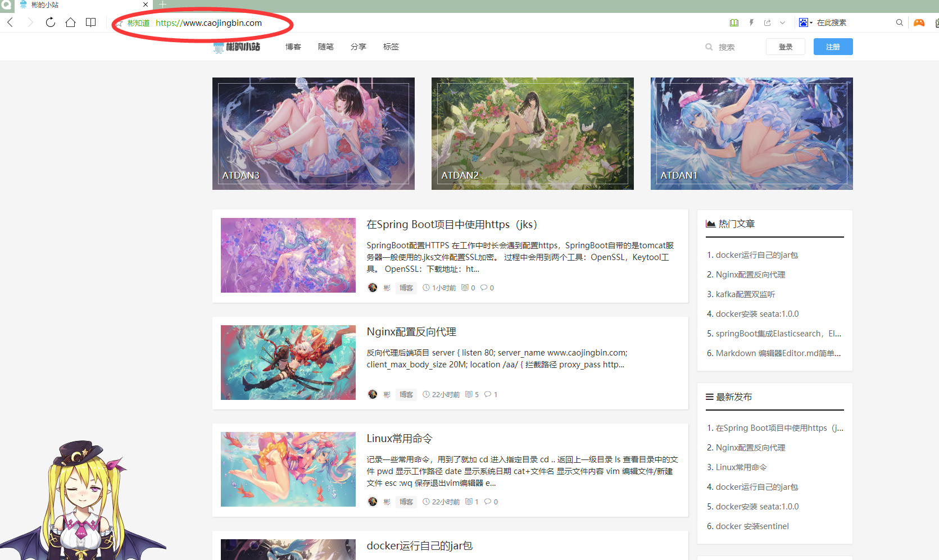Open the browser home page icon

click(70, 22)
